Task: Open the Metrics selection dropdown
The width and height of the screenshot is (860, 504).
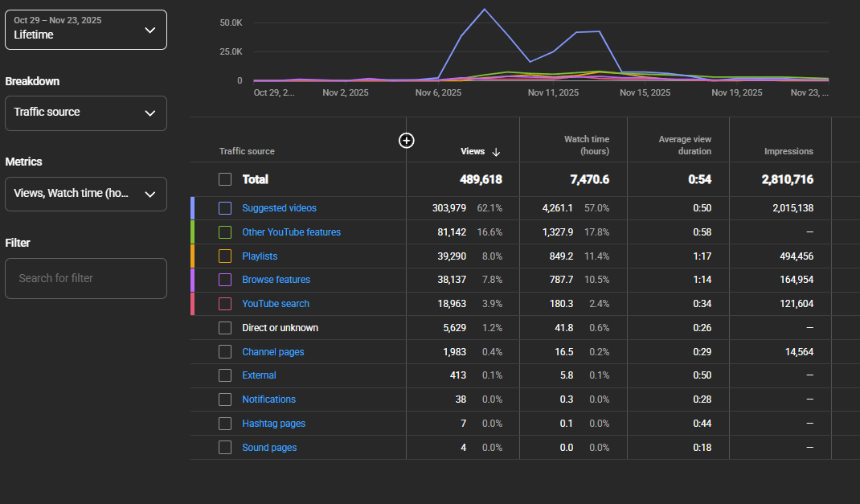Action: click(x=86, y=194)
